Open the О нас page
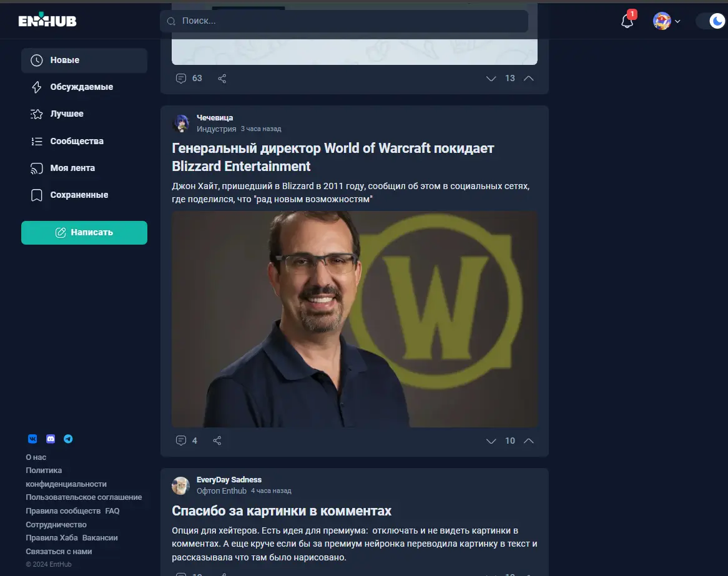Screen dimensions: 728x576 (x=36, y=457)
